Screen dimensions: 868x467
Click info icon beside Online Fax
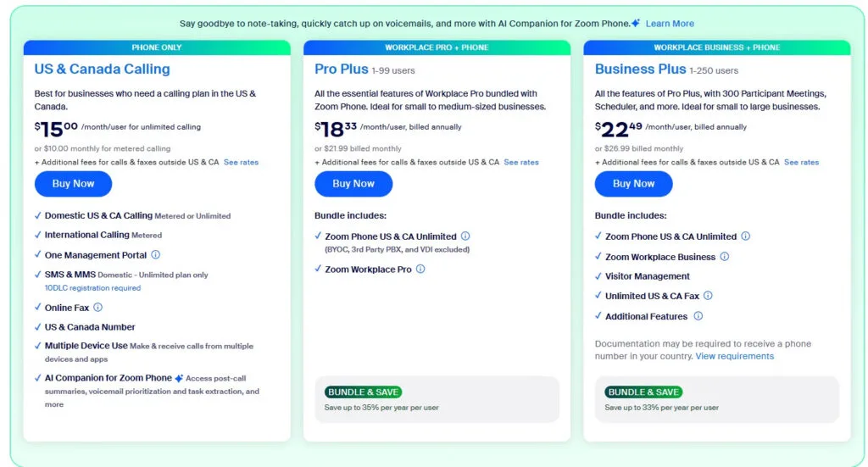97,308
